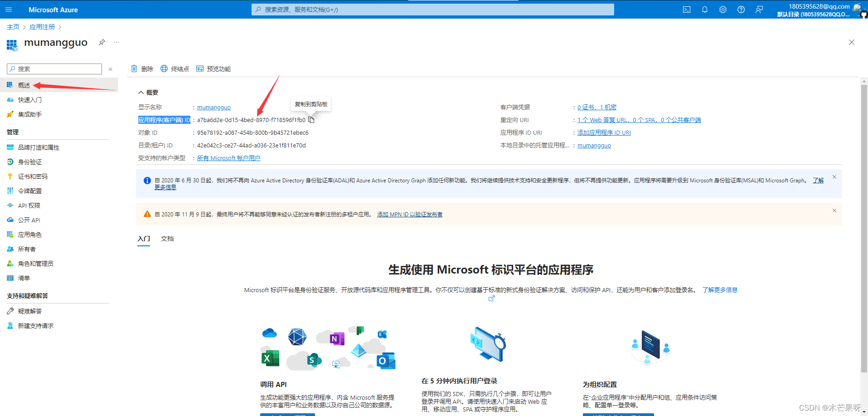868x416 pixels.
Task: Open the redirect URI link
Action: [x=639, y=120]
